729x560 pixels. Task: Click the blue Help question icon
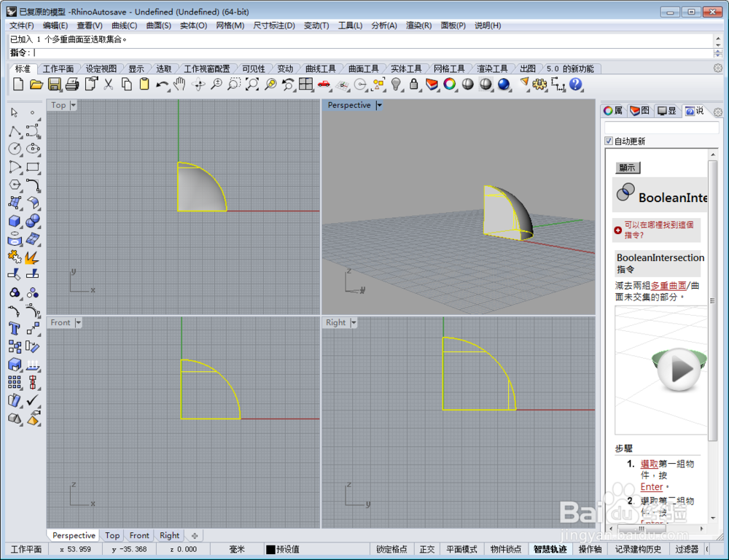pyautogui.click(x=576, y=84)
